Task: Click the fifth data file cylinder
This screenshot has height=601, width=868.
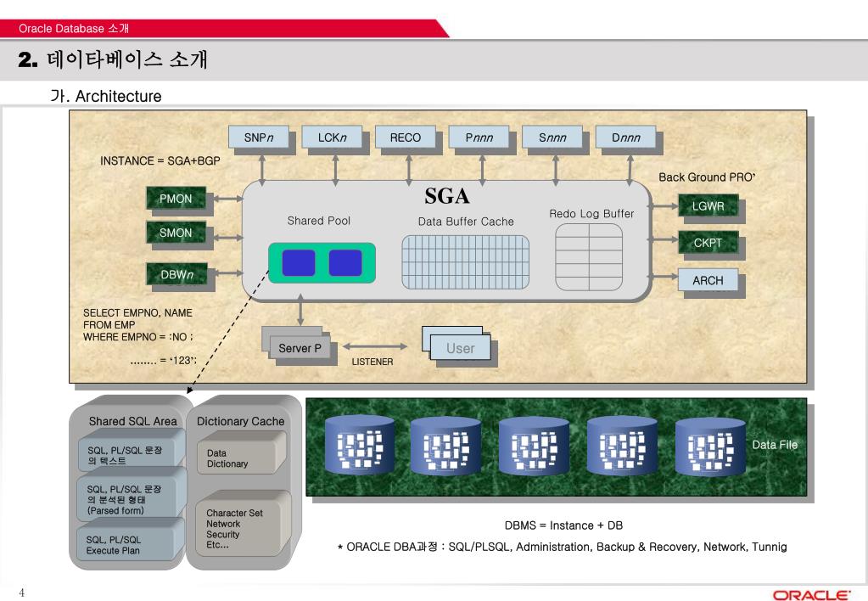Action: (710, 446)
